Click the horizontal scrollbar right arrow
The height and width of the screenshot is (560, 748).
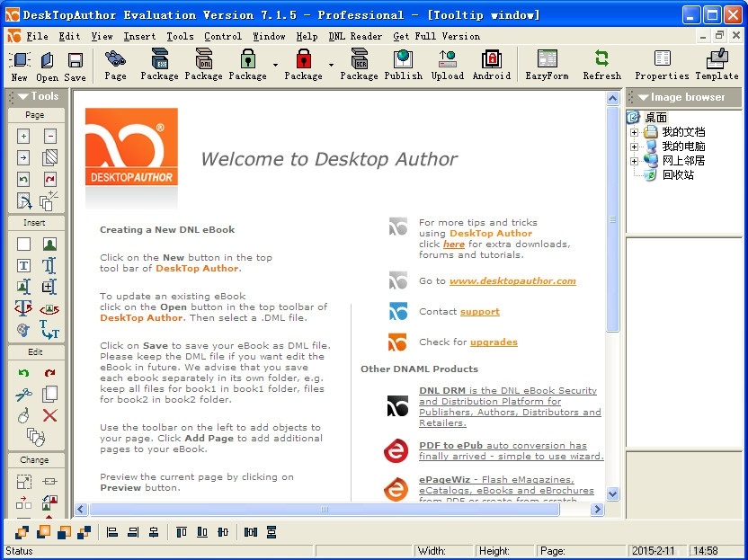tap(597, 510)
